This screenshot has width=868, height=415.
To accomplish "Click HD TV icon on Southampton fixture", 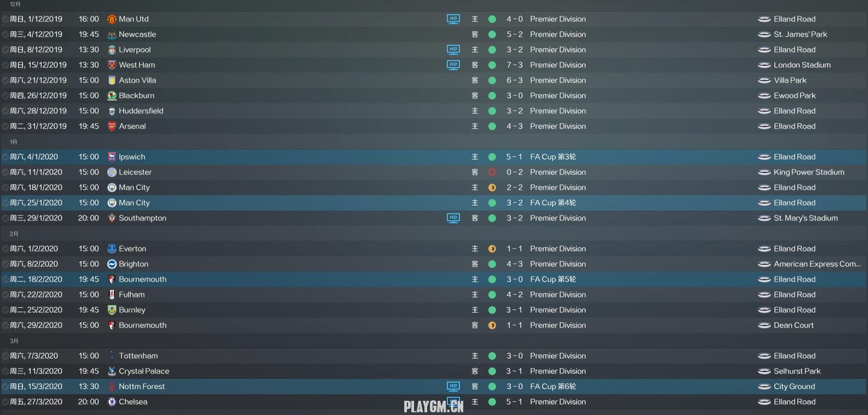I will pyautogui.click(x=453, y=218).
